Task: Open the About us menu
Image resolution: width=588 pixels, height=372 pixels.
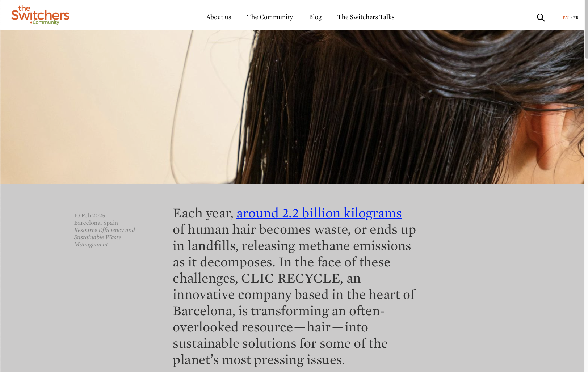Action: tap(219, 17)
